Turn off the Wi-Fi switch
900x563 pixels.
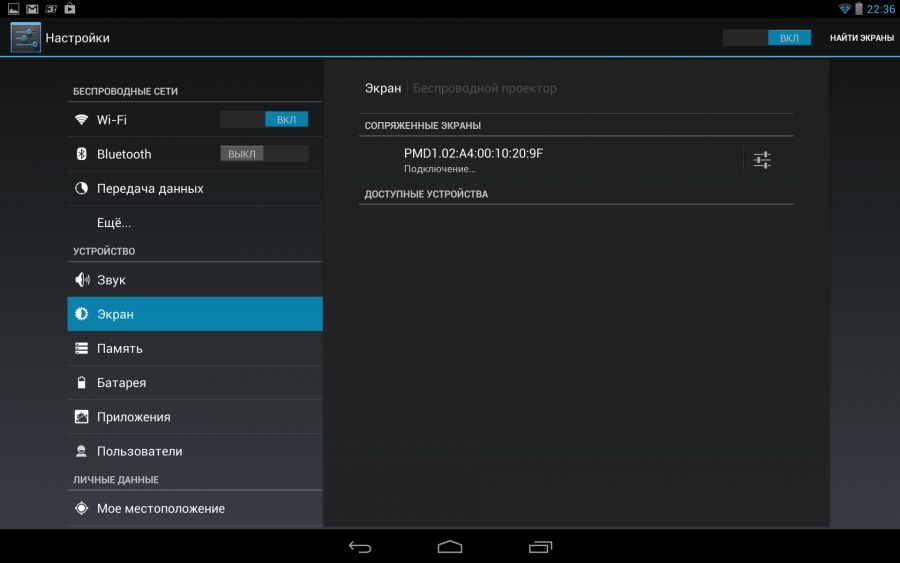click(x=264, y=120)
